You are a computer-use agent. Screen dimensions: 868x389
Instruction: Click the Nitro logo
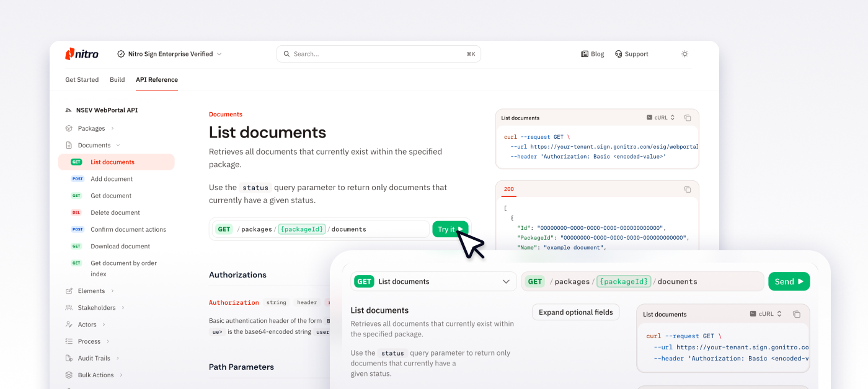(x=82, y=54)
